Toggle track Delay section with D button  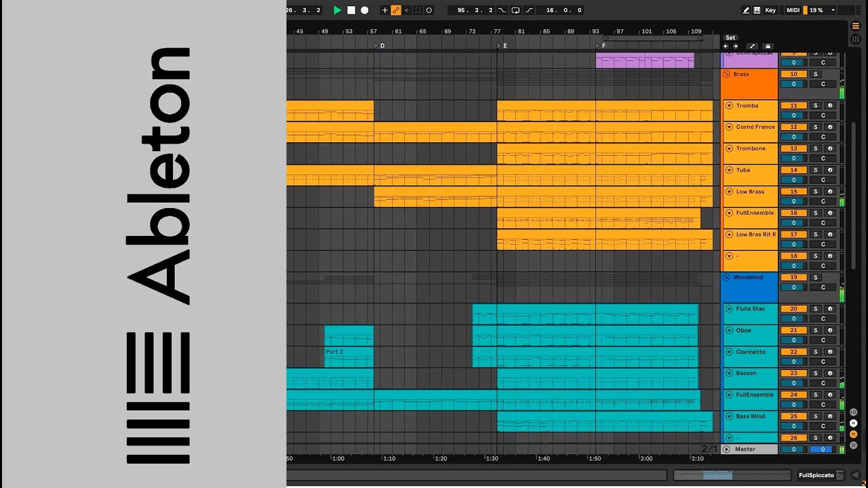click(x=854, y=445)
